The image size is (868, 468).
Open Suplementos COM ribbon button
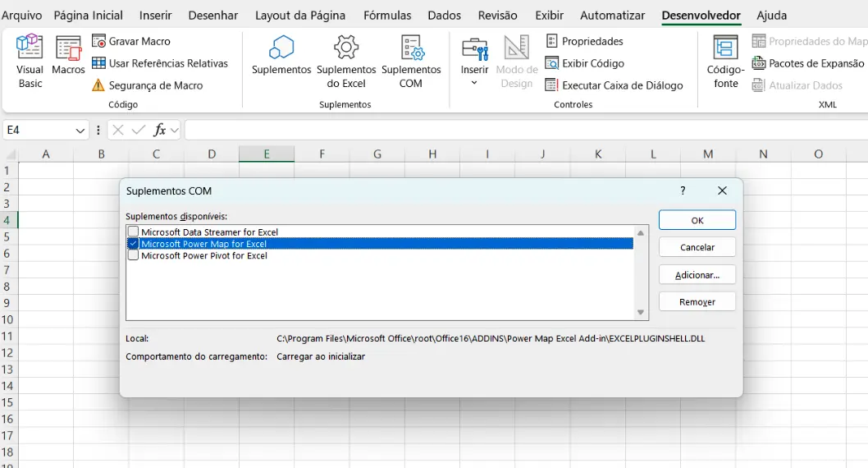[411, 62]
